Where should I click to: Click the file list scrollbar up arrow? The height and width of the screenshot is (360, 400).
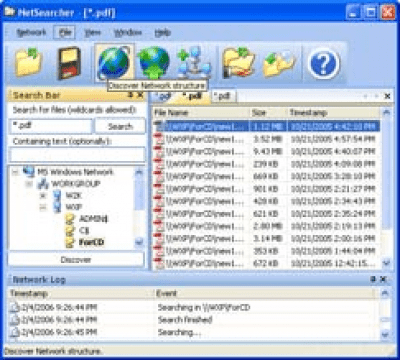(386, 113)
